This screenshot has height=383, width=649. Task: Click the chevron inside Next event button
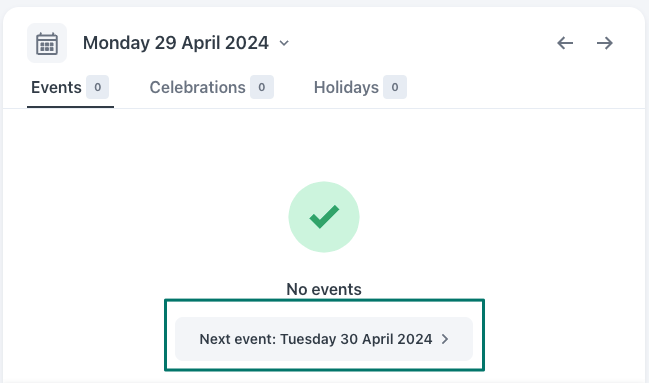[x=445, y=339]
